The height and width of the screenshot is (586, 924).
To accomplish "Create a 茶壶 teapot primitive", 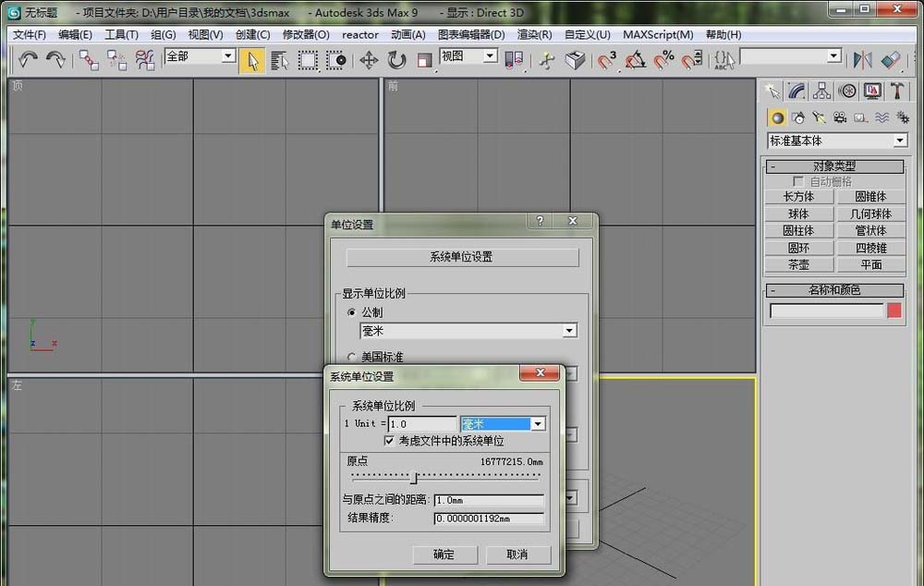I will pyautogui.click(x=798, y=264).
